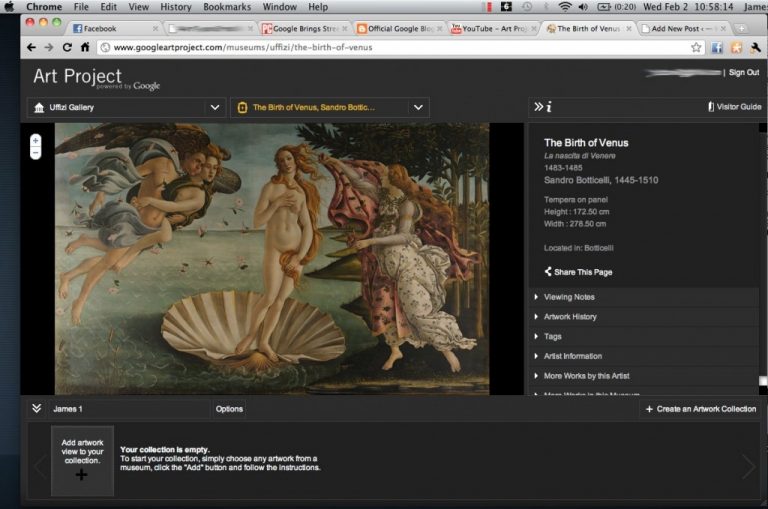
Task: Switch to the Facebook tab
Action: [x=113, y=28]
